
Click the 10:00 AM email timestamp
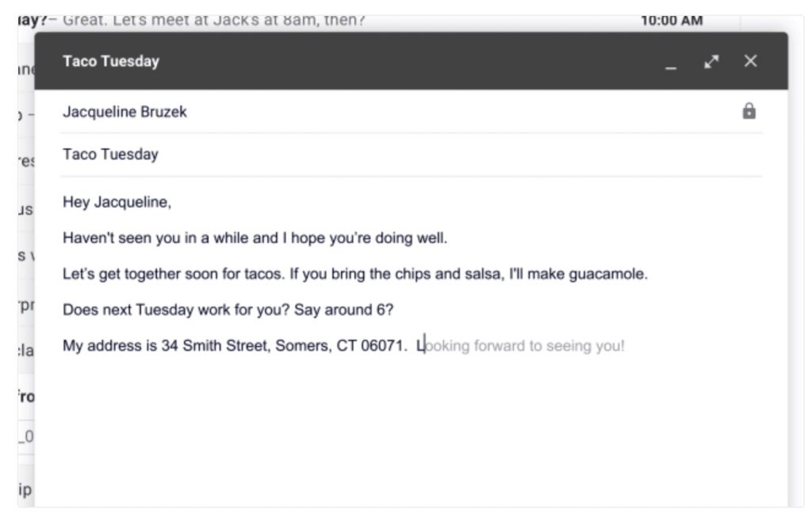coord(672,21)
